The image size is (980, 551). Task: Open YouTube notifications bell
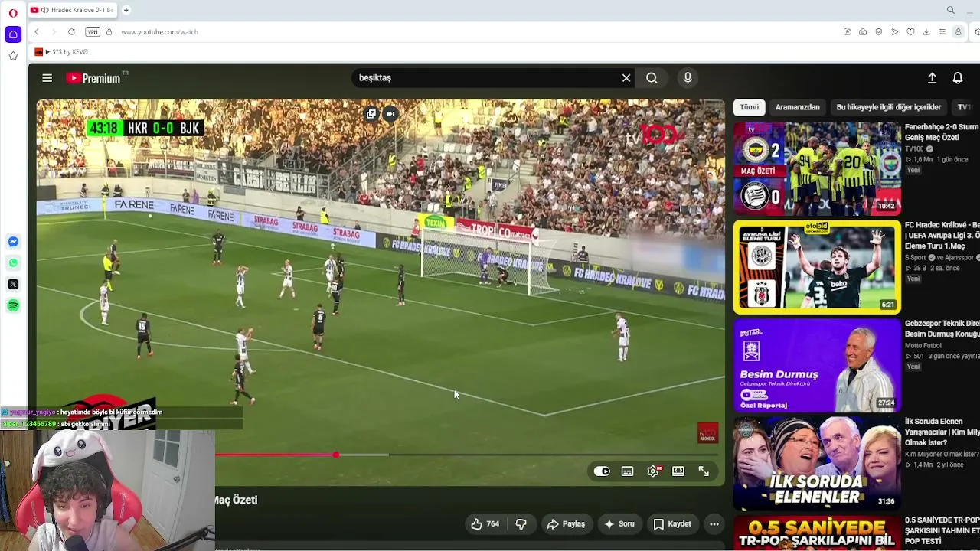pyautogui.click(x=958, y=78)
